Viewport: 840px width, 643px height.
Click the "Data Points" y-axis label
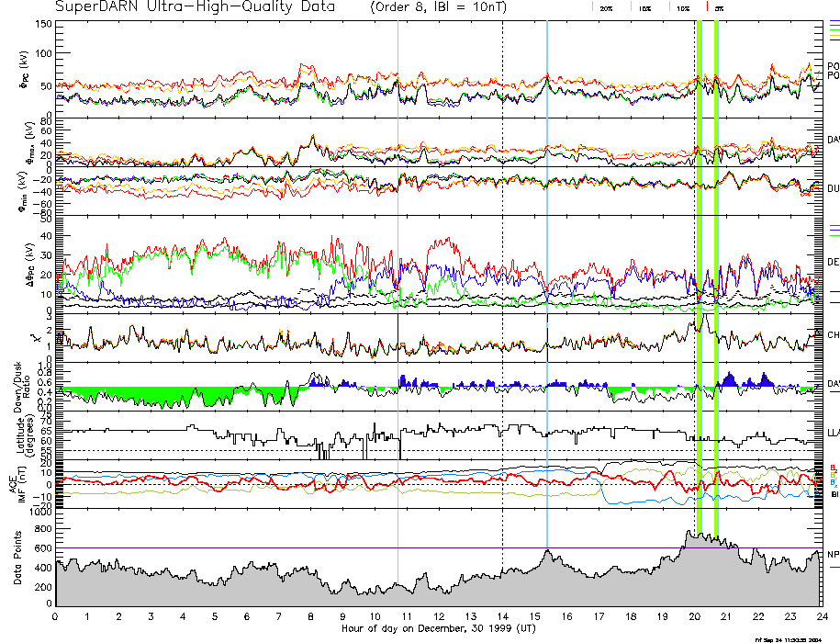(x=14, y=558)
